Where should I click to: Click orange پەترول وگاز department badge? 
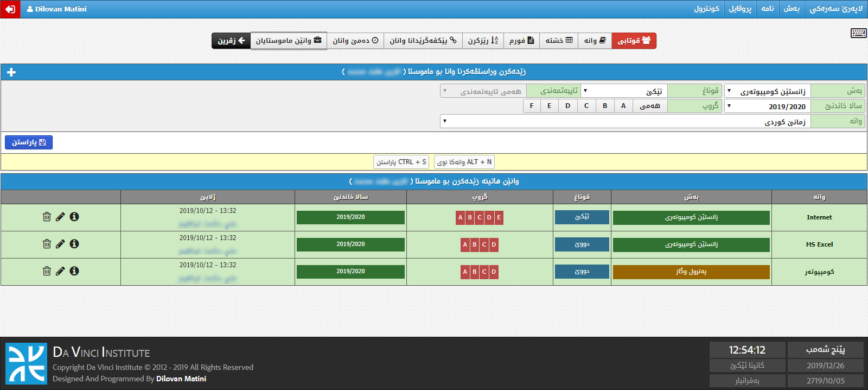click(691, 272)
